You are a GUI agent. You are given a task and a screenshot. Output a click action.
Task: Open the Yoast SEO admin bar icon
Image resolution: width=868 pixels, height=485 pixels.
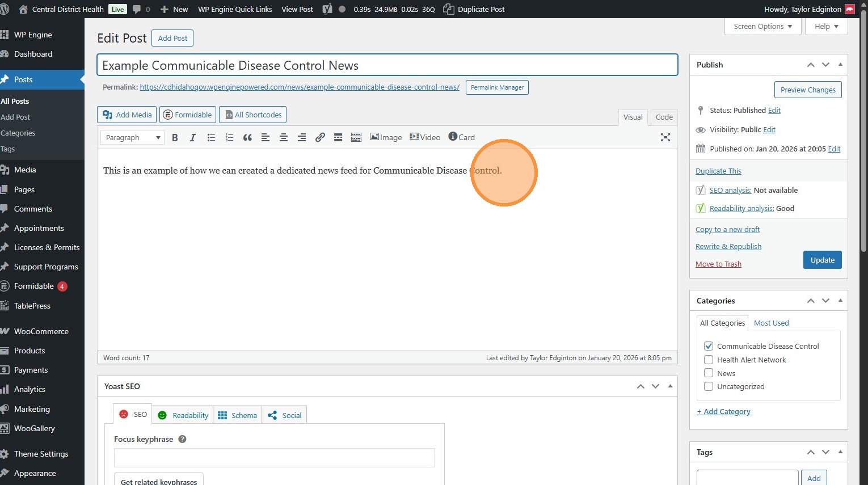(x=327, y=9)
